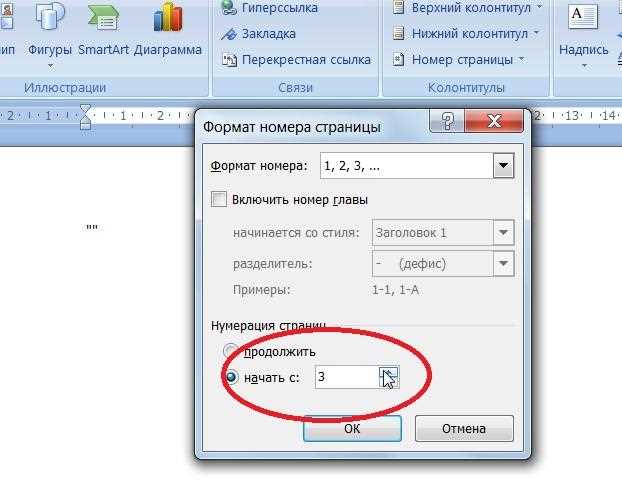
Task: Confirm with the ОК button
Action: (x=352, y=429)
